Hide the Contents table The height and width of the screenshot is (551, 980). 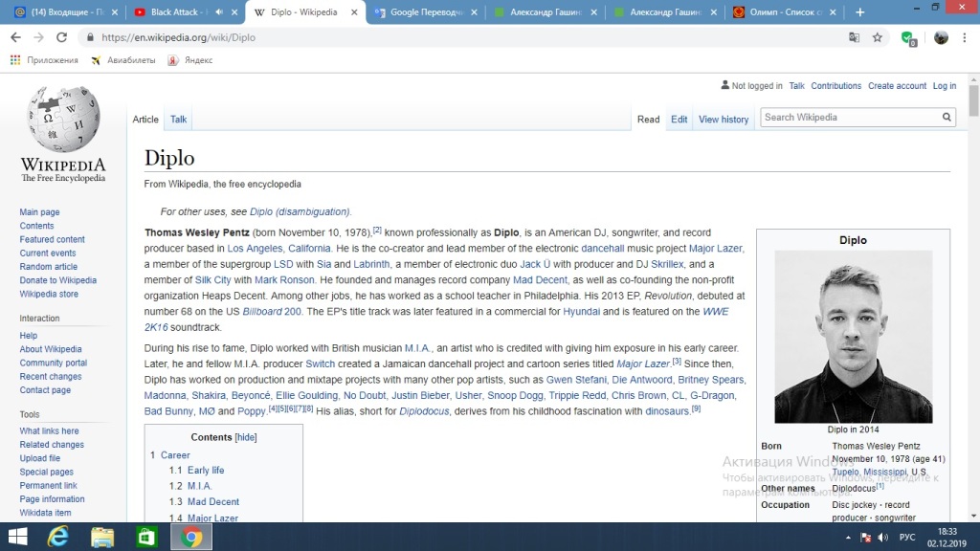(246, 437)
